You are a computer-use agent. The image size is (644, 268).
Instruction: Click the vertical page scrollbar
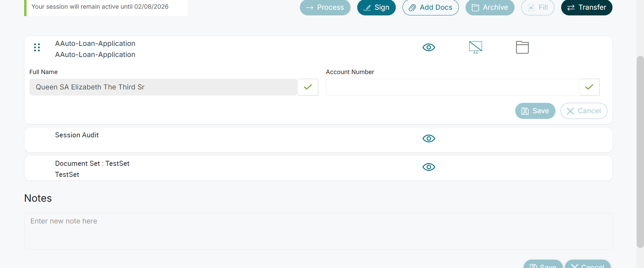[x=640, y=151]
